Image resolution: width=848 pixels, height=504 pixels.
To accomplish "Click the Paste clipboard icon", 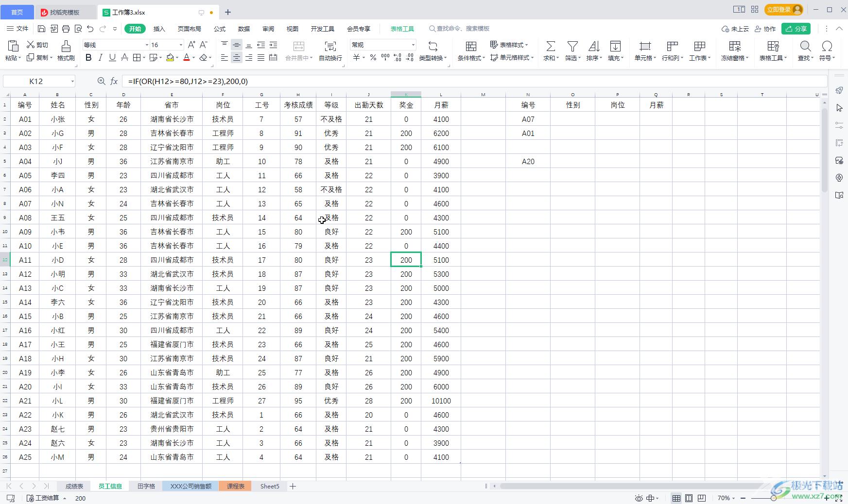I will 13,46.
